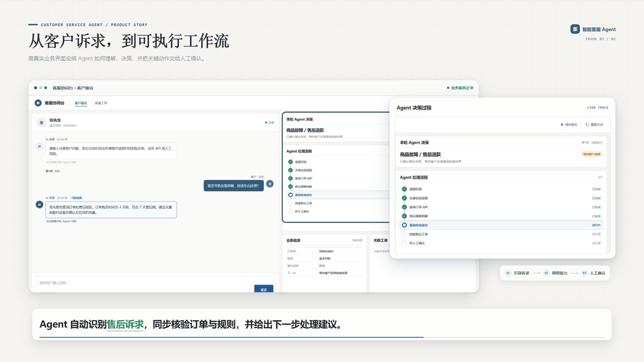
Task: Click the LIVE TRACE label
Action: click(598, 108)
